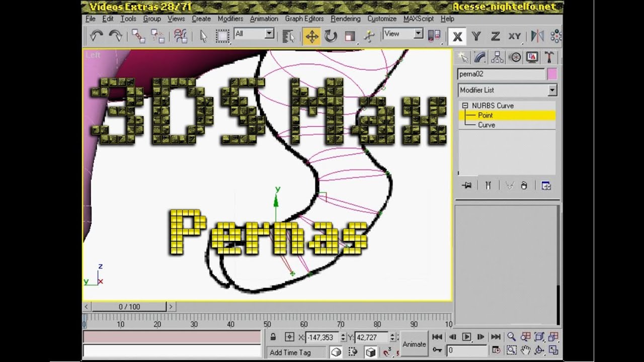This screenshot has height=362, width=644.
Task: Click Next Frame button
Action: coord(481,337)
